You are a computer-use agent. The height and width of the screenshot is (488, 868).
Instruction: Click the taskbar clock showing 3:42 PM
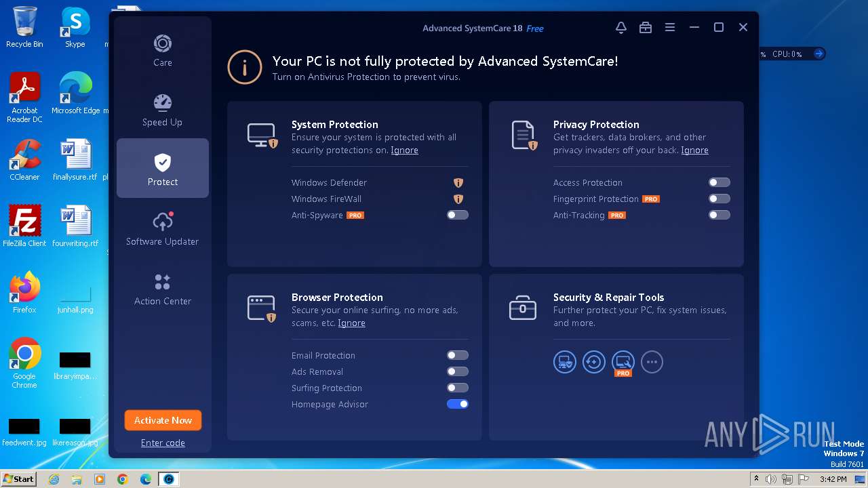pyautogui.click(x=833, y=479)
